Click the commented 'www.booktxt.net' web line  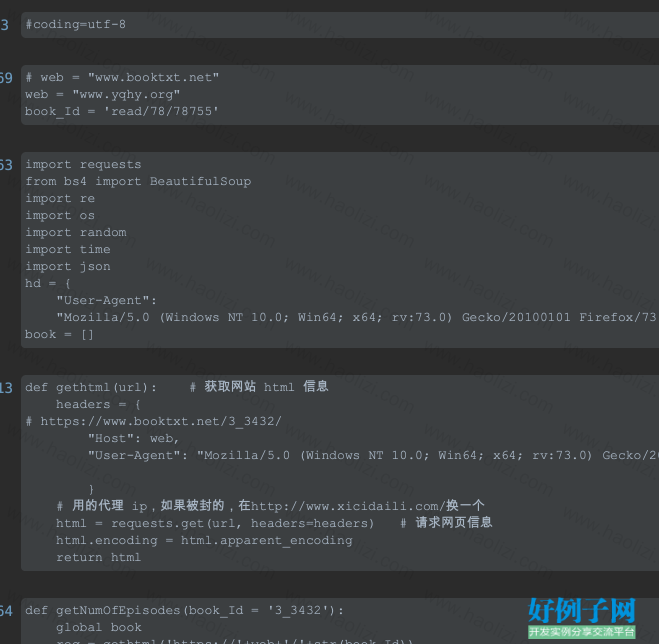122,77
